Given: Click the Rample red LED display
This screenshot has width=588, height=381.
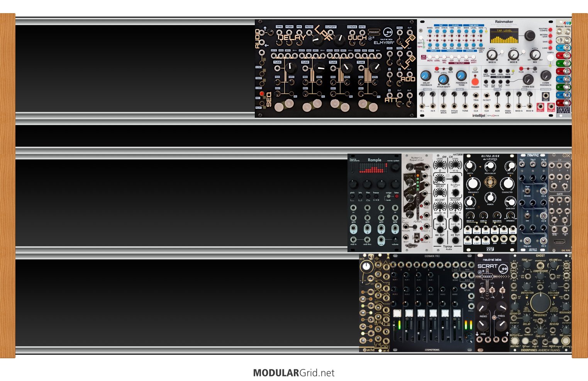Looking at the screenshot, I should click(373, 168).
